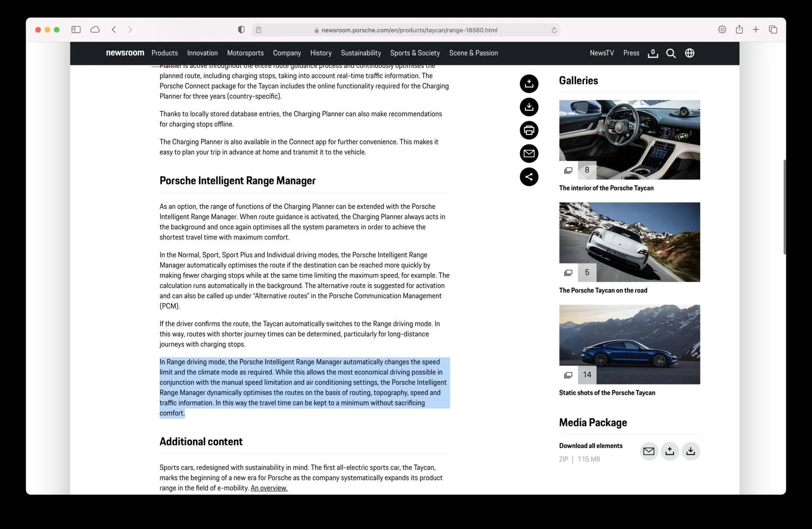This screenshot has width=812, height=529.
Task: Click the '115 MB' file size text
Action: [588, 459]
